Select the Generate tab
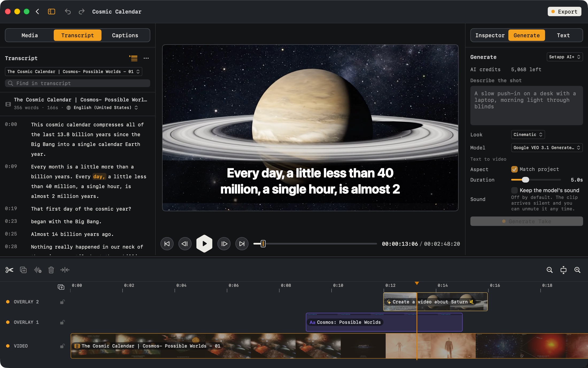Screen dimensions: 588x368 point(527,35)
